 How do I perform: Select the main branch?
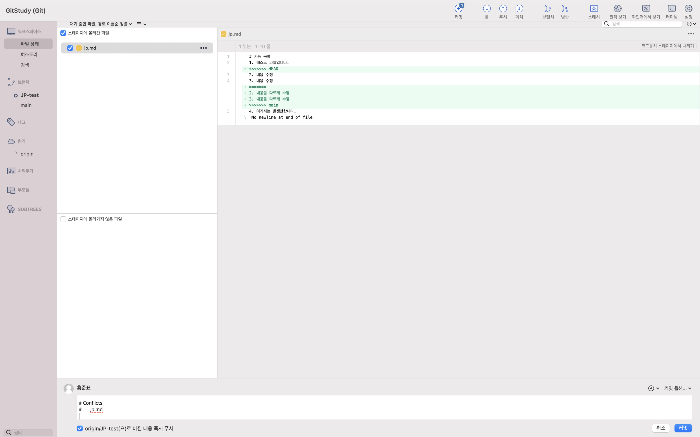click(x=26, y=105)
